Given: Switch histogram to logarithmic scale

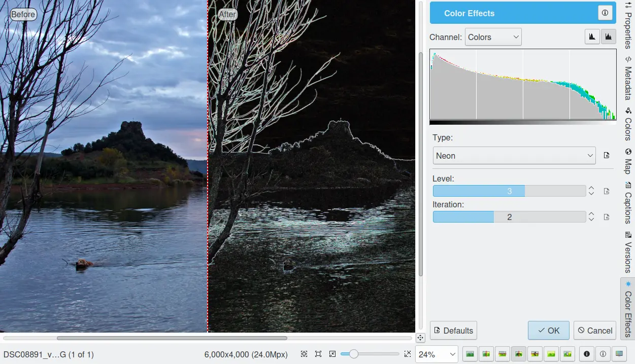Looking at the screenshot, I should [x=608, y=37].
